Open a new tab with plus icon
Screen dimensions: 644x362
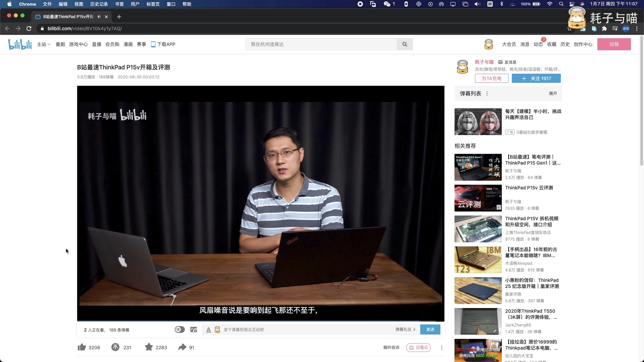pyautogui.click(x=119, y=17)
